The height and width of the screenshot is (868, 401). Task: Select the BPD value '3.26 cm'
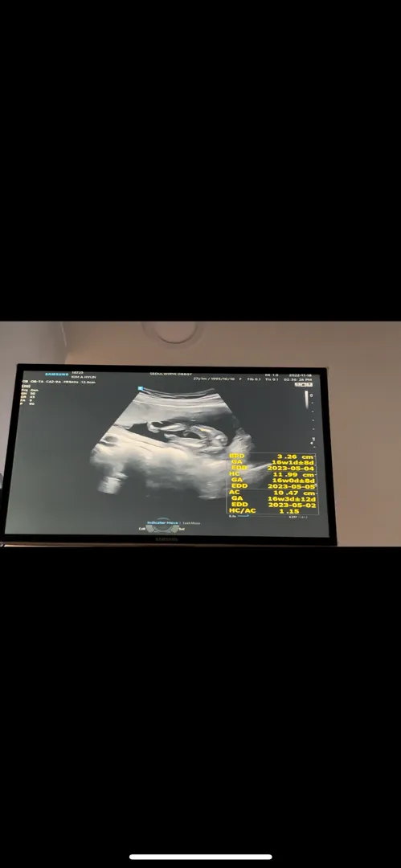coord(296,457)
